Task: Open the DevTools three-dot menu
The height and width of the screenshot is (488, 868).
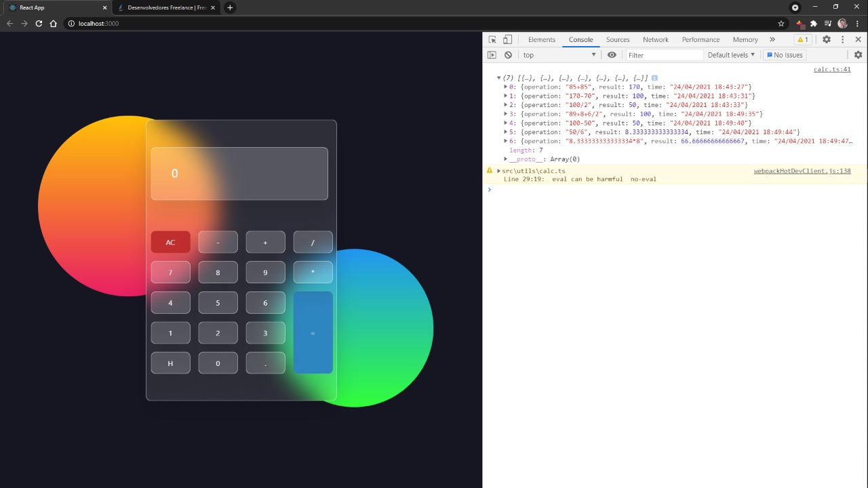Action: tap(842, 39)
